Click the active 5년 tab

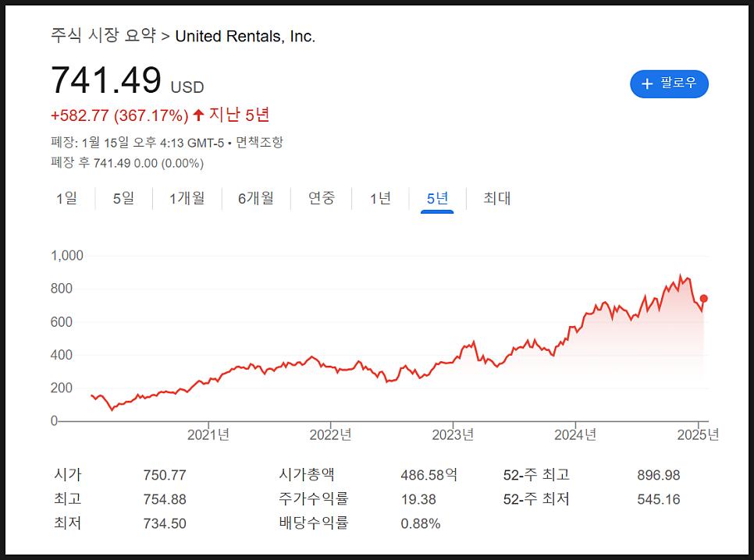(437, 198)
